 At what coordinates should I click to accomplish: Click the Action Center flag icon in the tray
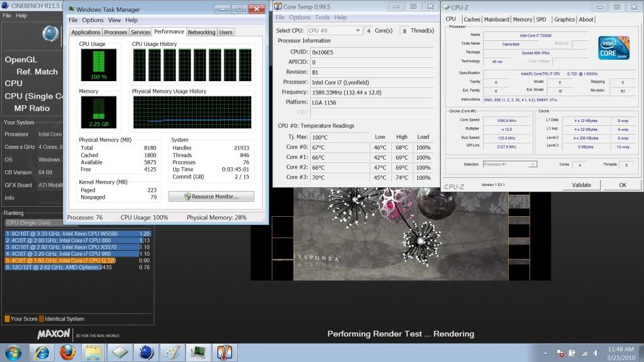[x=560, y=353]
